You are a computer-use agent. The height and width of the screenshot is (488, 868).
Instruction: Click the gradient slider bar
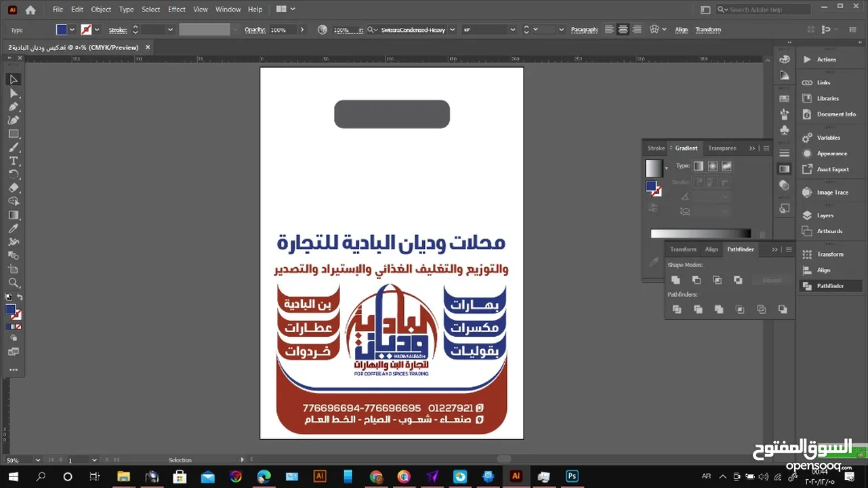click(701, 233)
